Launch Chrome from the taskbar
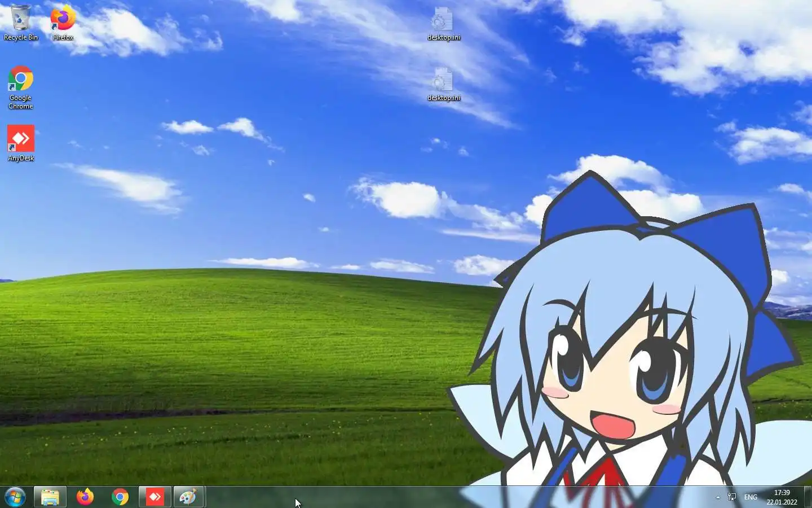This screenshot has height=508, width=812. (x=120, y=497)
